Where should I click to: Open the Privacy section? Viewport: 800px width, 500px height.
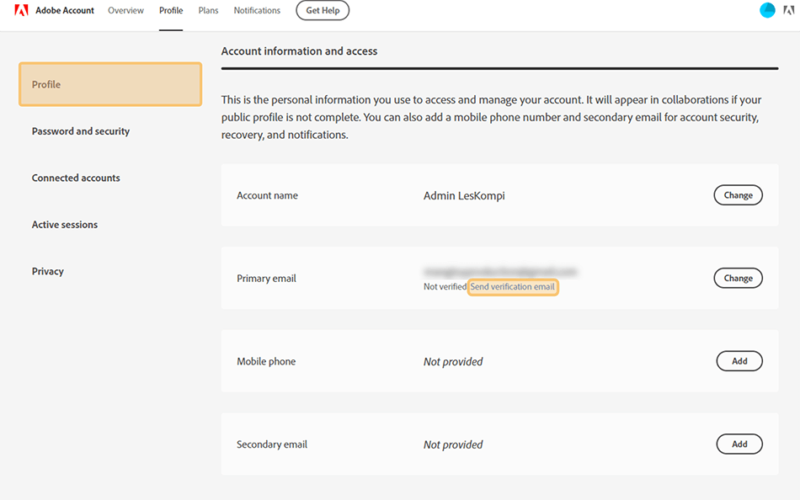[48, 271]
